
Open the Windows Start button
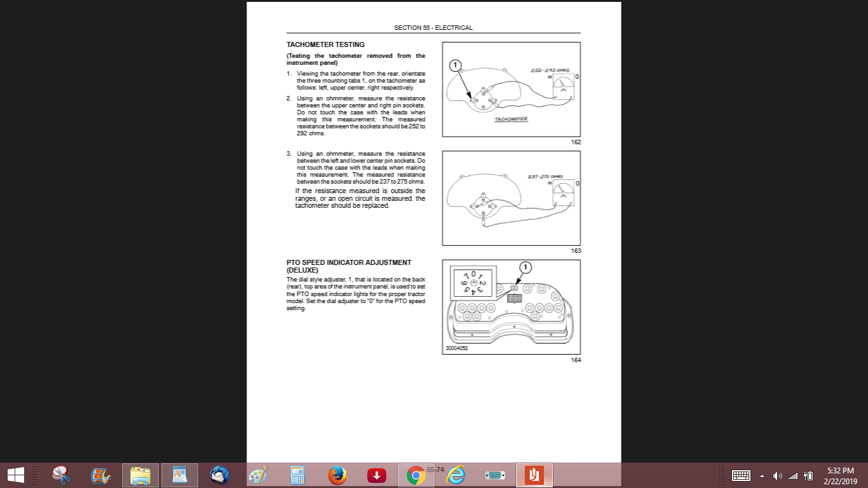tap(15, 475)
